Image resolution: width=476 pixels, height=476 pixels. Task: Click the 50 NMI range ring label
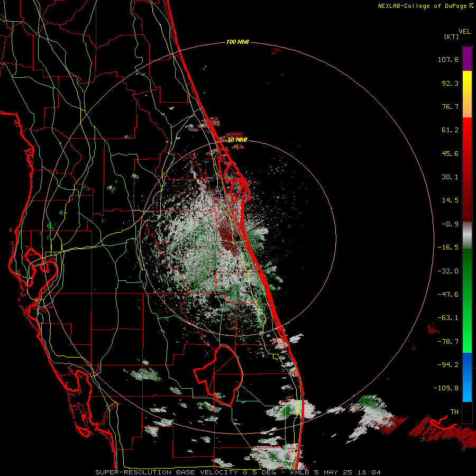tap(237, 140)
